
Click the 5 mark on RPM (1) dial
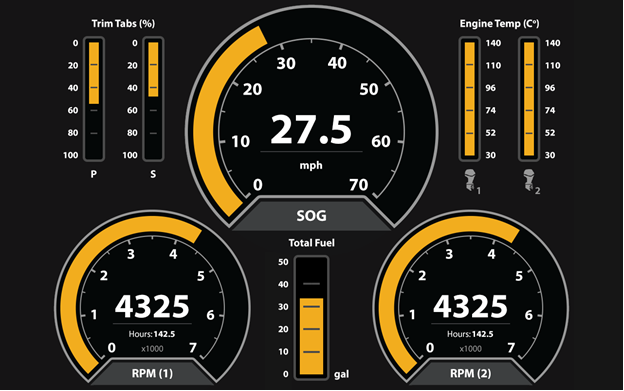(x=201, y=276)
